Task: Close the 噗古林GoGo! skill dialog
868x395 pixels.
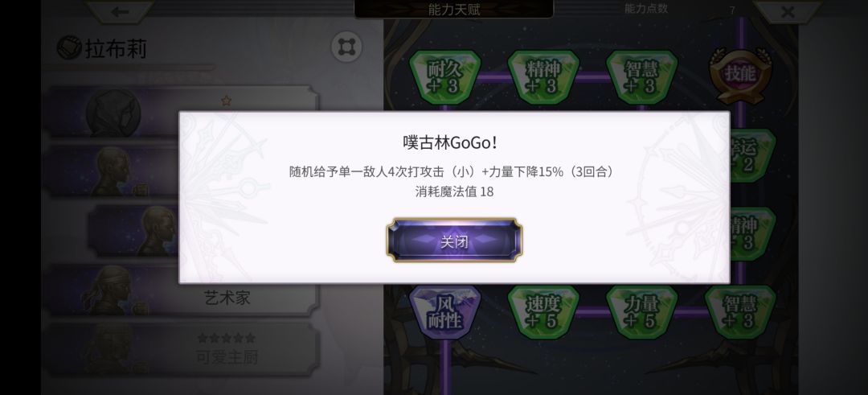Action: click(x=454, y=241)
